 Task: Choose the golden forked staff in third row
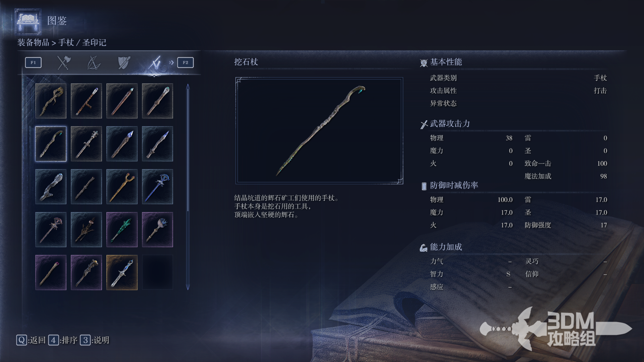coord(122,187)
